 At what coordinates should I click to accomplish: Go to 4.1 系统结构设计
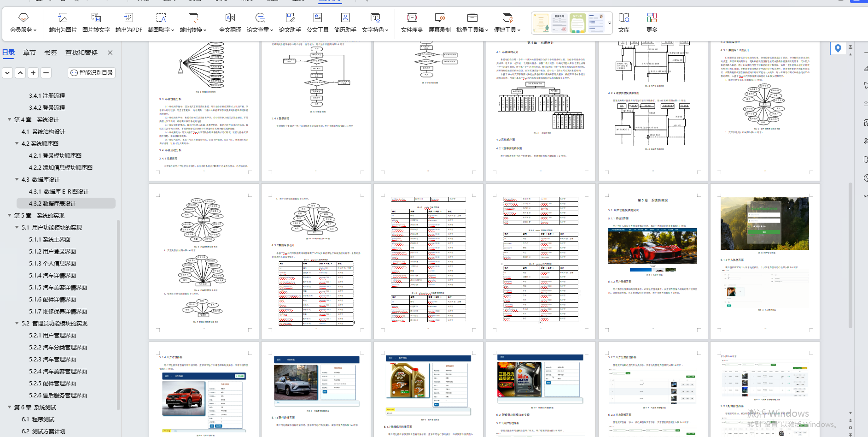pyautogui.click(x=43, y=131)
